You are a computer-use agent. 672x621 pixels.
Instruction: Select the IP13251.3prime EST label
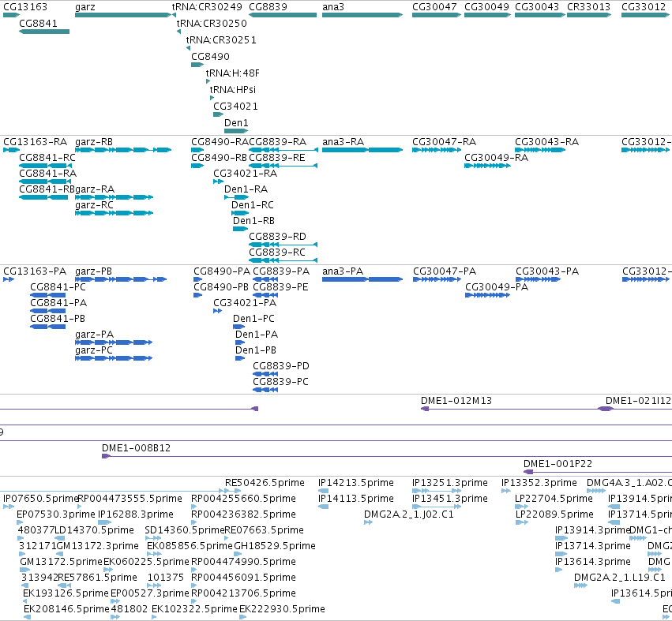[450, 483]
